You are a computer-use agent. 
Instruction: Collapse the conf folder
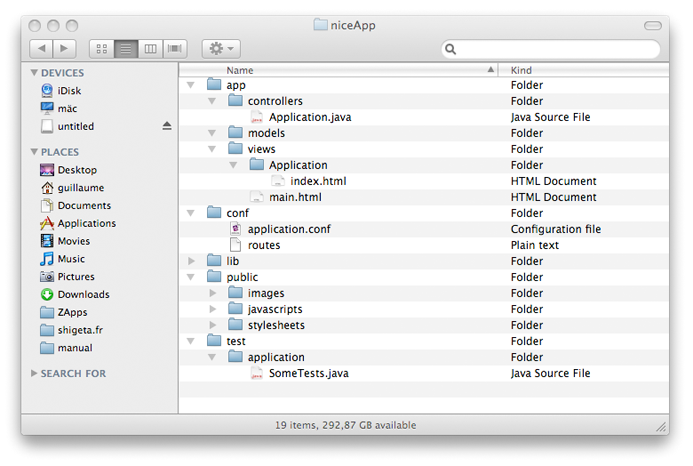point(191,213)
